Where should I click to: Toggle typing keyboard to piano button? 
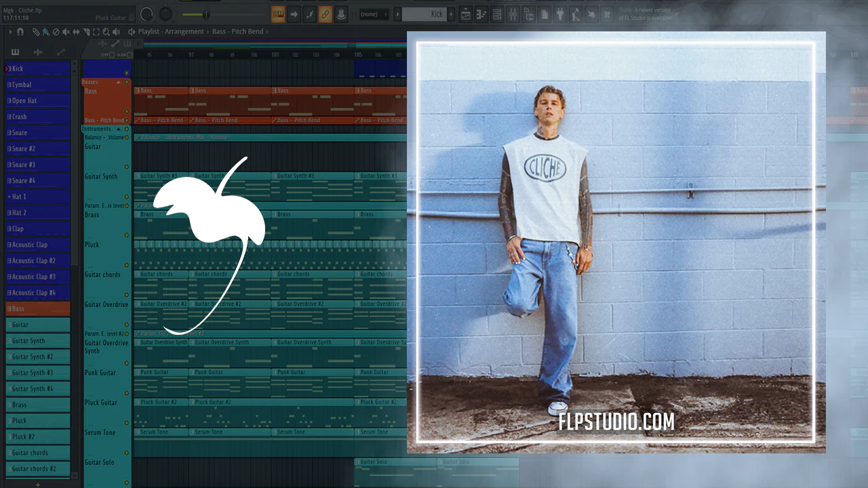pyautogui.click(x=278, y=14)
